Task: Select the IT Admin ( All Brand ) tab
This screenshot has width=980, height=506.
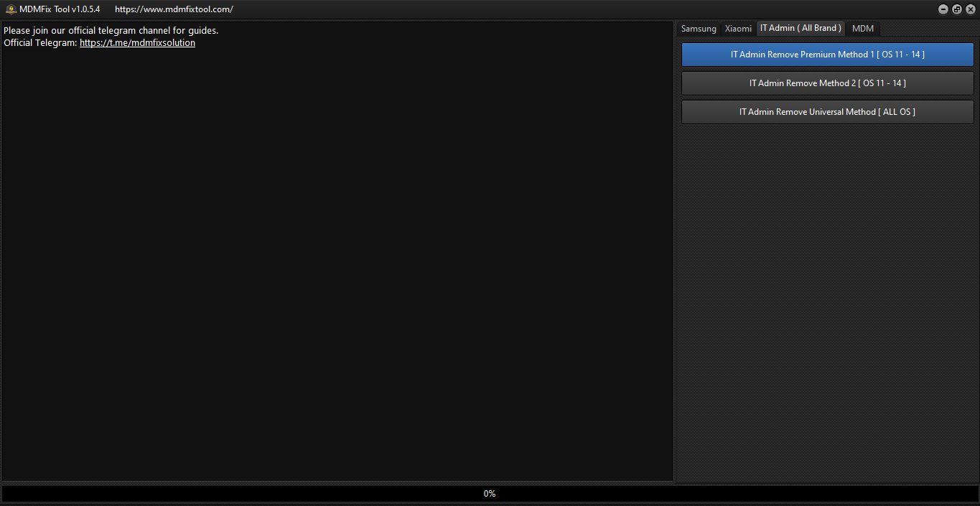Action: click(801, 28)
